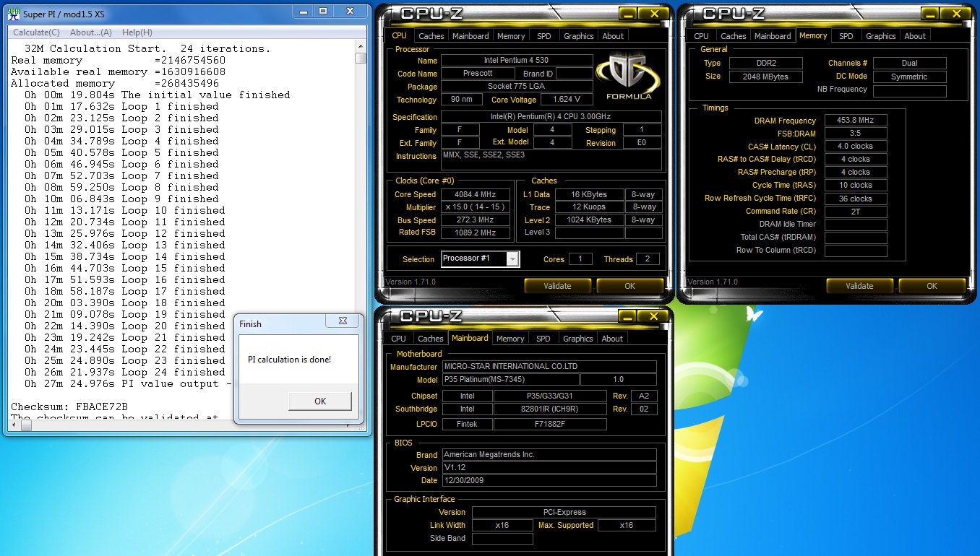This screenshot has height=556, width=980.
Task: Switch to About tab in CPU-Z CPU window
Action: [613, 36]
